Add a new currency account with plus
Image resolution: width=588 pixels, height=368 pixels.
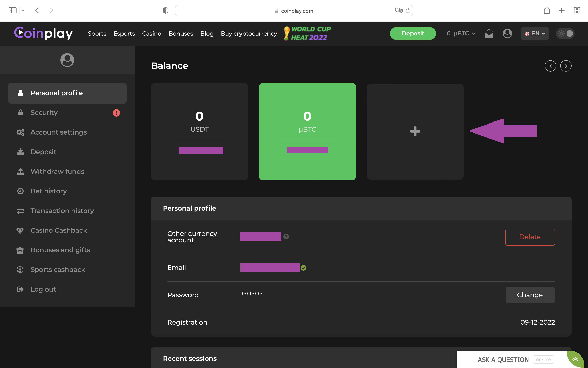coord(415,131)
